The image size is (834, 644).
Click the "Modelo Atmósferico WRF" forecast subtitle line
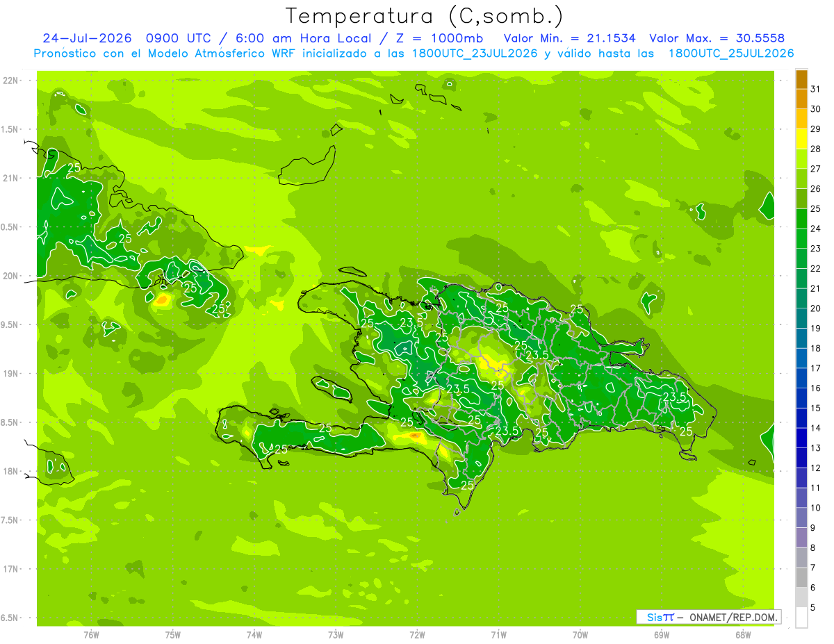point(414,53)
